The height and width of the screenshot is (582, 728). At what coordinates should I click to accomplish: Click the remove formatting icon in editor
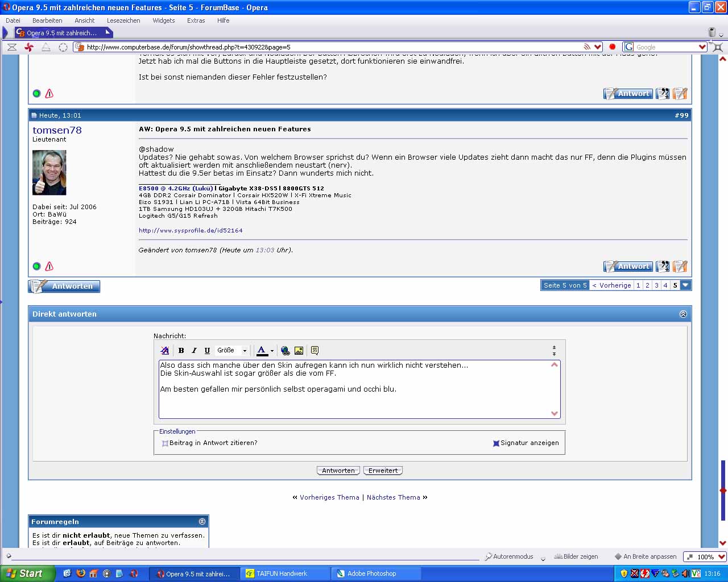pyautogui.click(x=165, y=351)
